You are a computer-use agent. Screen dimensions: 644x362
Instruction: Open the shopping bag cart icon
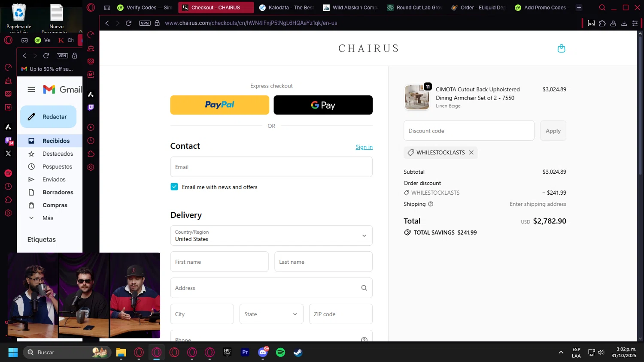pyautogui.click(x=561, y=48)
